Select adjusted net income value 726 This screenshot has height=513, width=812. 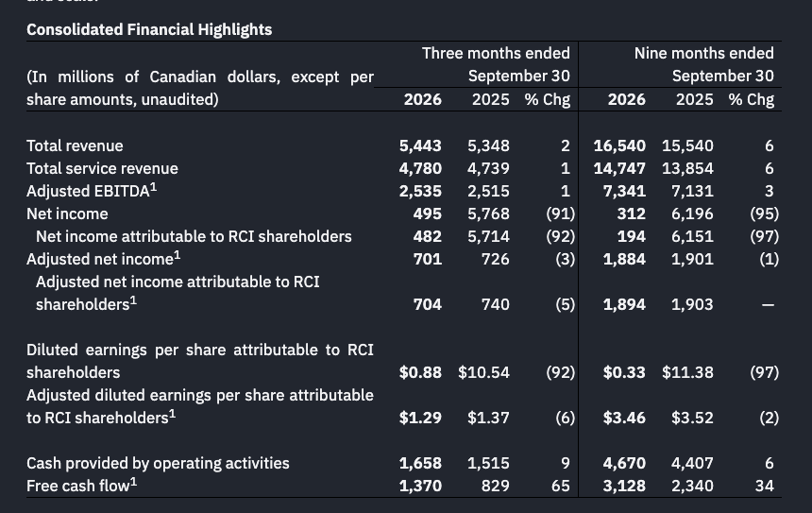496,259
